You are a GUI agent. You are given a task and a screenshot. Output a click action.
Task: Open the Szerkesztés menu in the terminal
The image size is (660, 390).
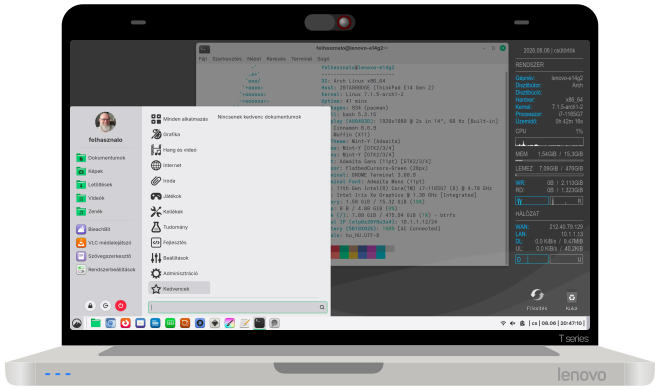pyautogui.click(x=227, y=59)
